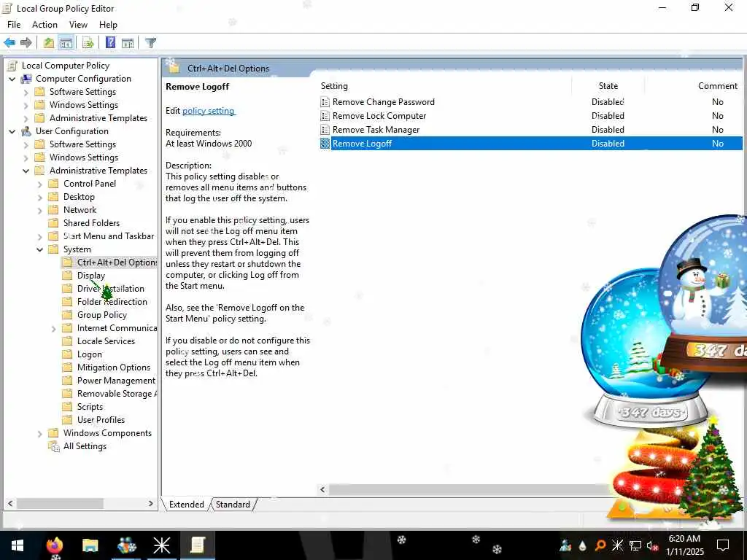
Task: Click the muted speaker tray icon
Action: pos(652,545)
